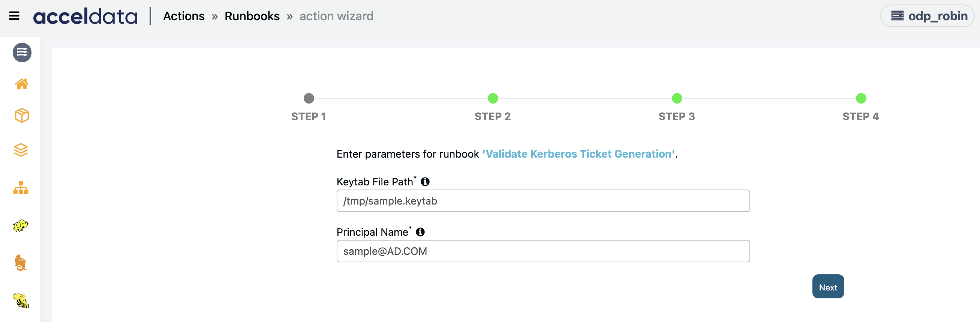Navigate to Runbooks breadcrumb
This screenshot has width=980, height=322.
click(252, 16)
